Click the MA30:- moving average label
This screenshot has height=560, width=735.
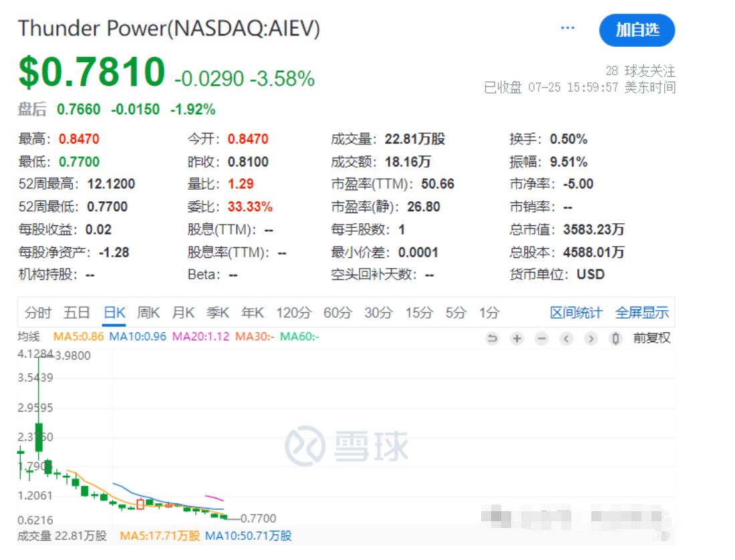255,337
